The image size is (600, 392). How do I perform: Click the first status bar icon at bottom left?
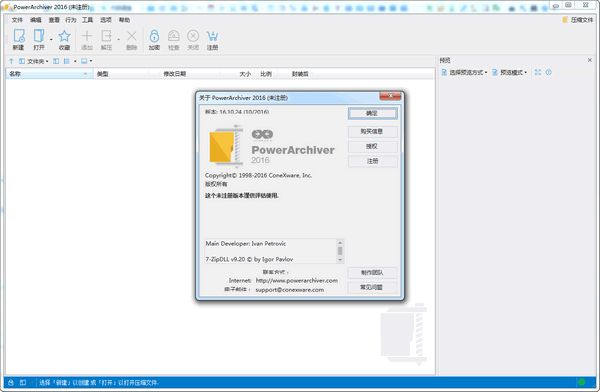pyautogui.click(x=11, y=382)
